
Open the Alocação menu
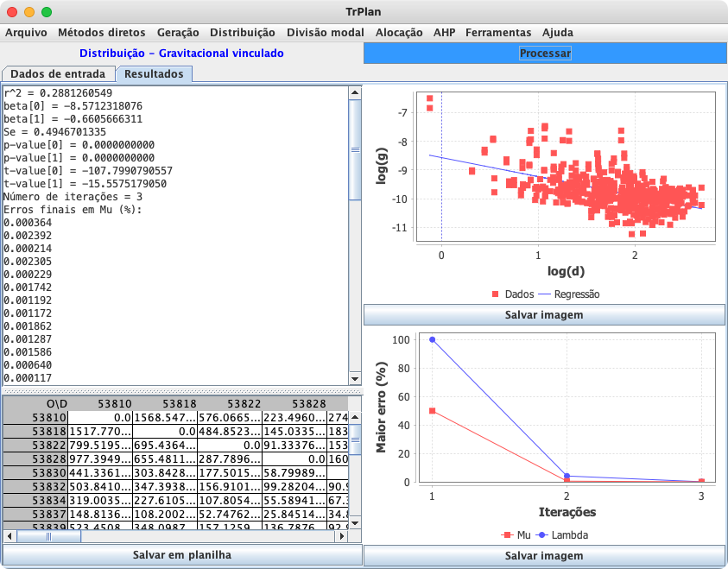click(399, 33)
